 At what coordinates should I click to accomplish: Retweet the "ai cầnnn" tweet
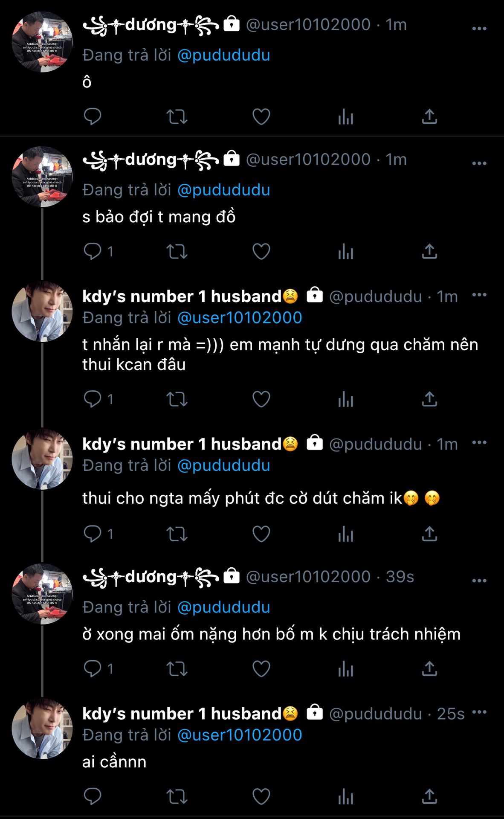[x=177, y=796]
